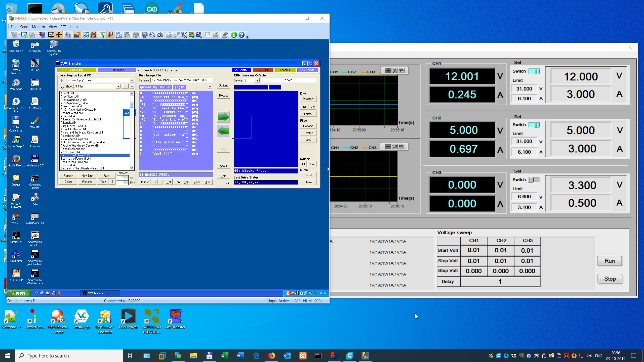Click the >> expander beside Show
Screen dimensions: 644x362
[x=62, y=87]
